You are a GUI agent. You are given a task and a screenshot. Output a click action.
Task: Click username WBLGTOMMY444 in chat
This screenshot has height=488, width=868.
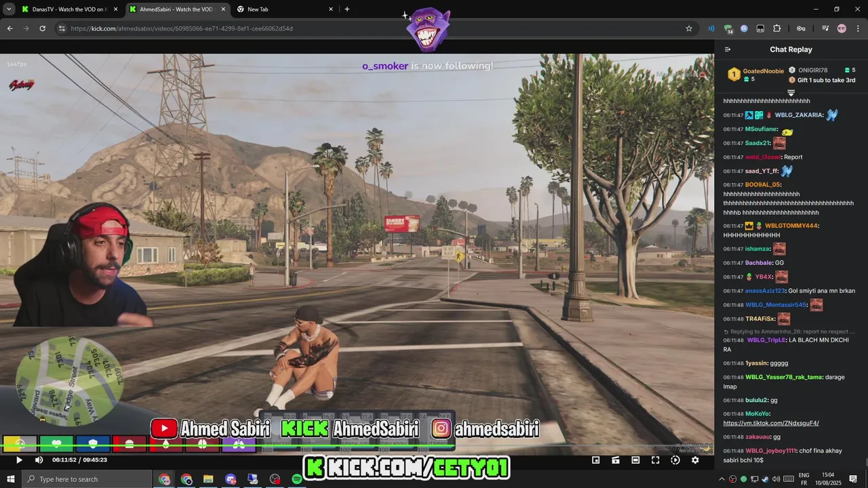coord(791,226)
